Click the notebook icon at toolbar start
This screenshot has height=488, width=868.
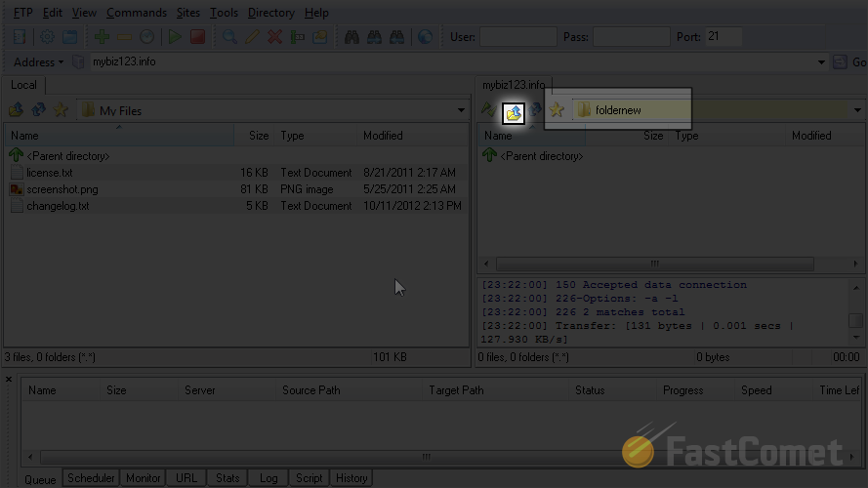pyautogui.click(x=20, y=37)
